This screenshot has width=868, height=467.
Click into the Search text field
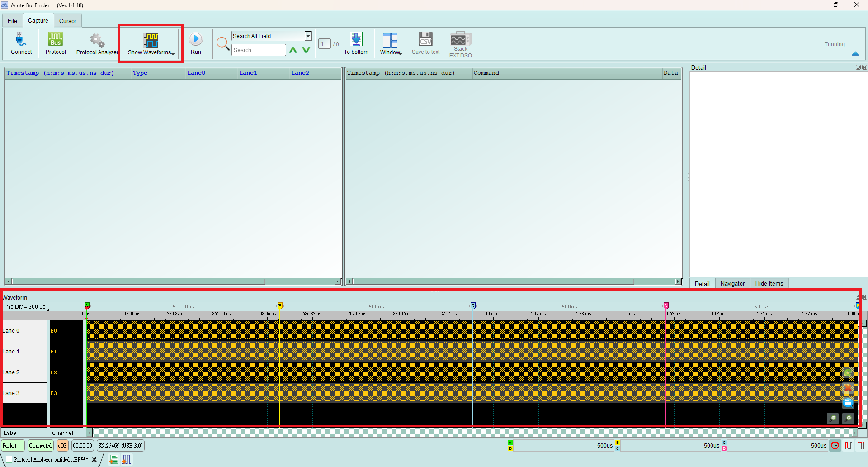pyautogui.click(x=259, y=50)
